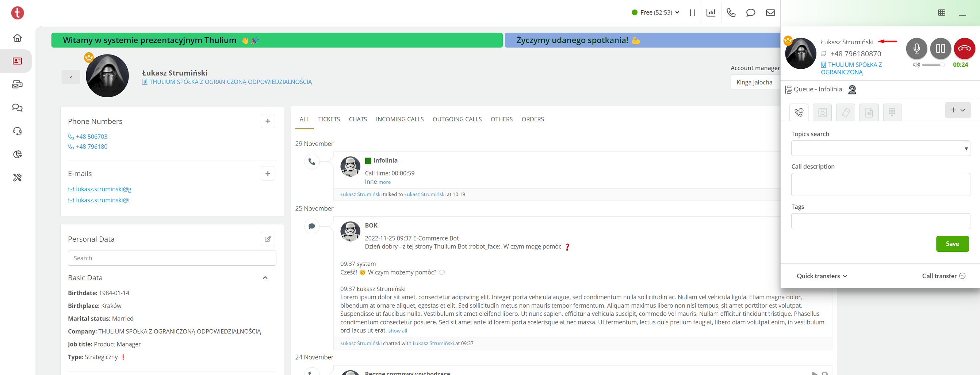Select the ALL history tab
The width and height of the screenshot is (980, 375).
point(305,119)
